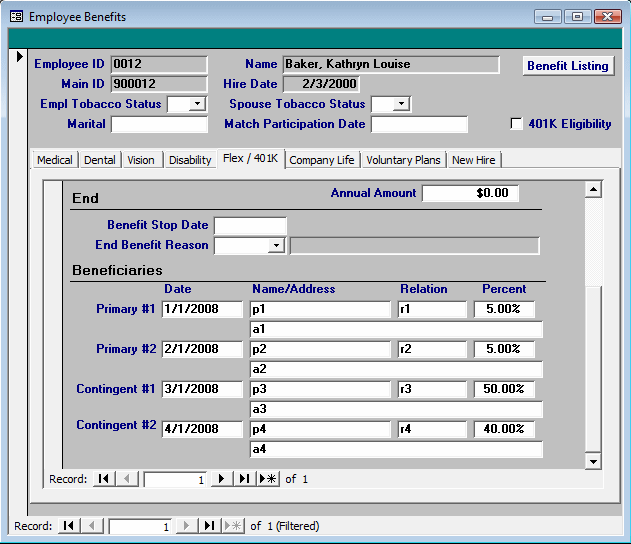The width and height of the screenshot is (631, 544).
Task: Click Primary #2 date field 2/1/2008
Action: point(202,349)
